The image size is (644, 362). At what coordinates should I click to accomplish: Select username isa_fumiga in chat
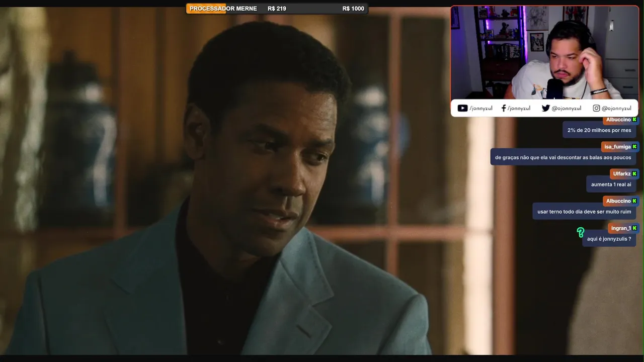point(617,147)
